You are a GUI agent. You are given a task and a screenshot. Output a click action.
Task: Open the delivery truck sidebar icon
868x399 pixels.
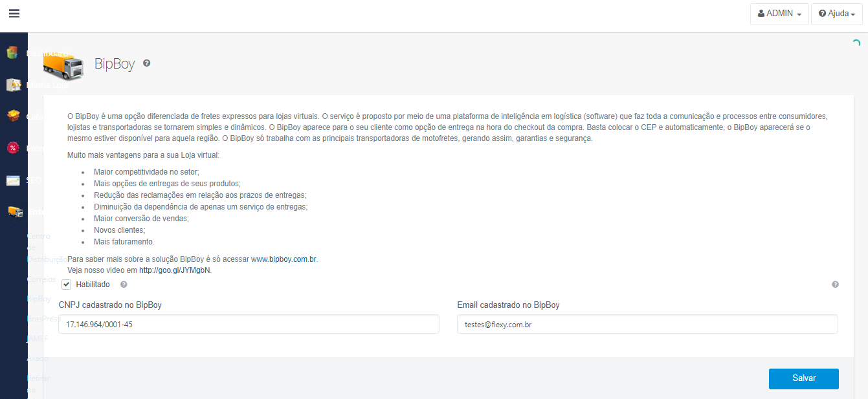pyautogui.click(x=15, y=212)
